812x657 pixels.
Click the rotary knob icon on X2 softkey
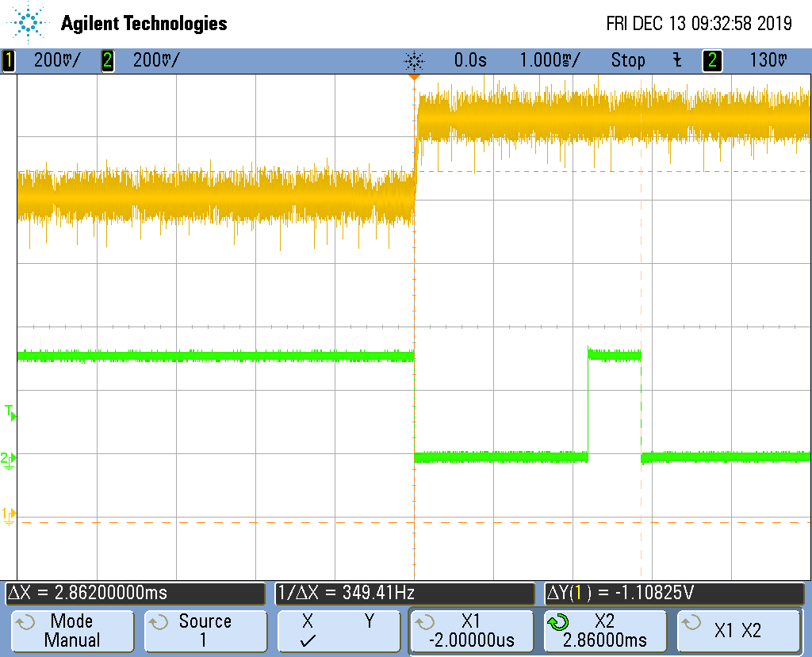click(557, 622)
